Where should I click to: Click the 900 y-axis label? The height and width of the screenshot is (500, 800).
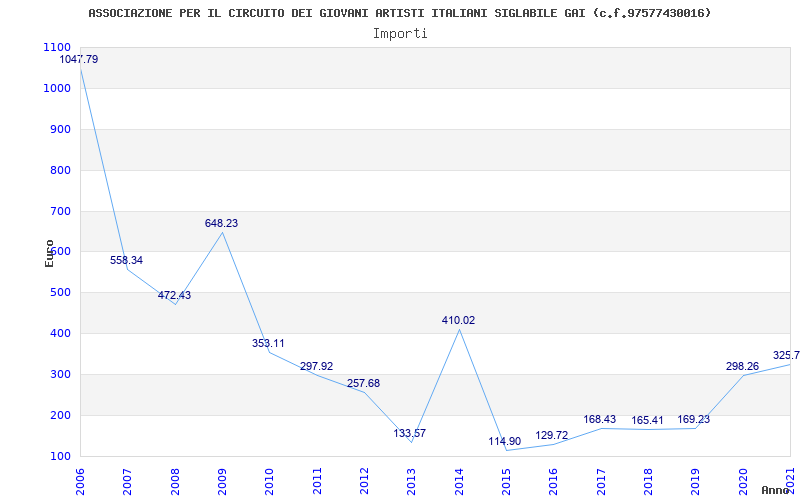pos(60,129)
